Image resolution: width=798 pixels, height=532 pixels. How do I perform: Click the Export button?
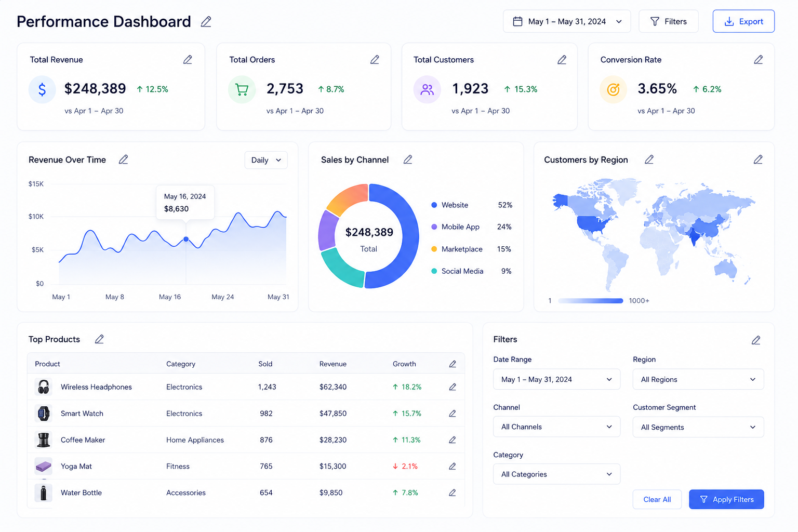coord(743,21)
